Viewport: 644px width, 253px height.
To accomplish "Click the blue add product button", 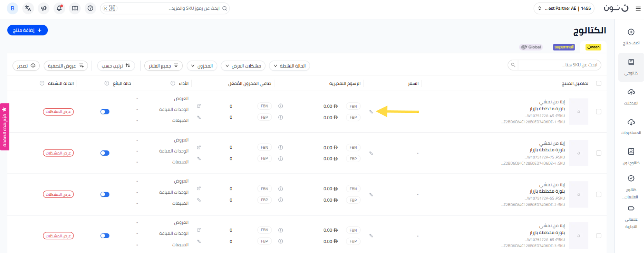I will tap(27, 30).
